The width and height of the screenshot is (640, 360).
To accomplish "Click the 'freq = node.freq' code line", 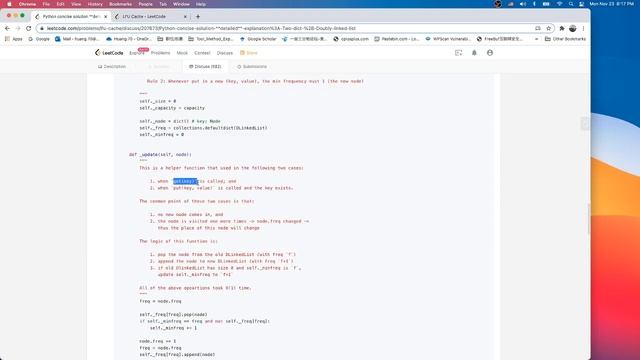I will click(160, 301).
